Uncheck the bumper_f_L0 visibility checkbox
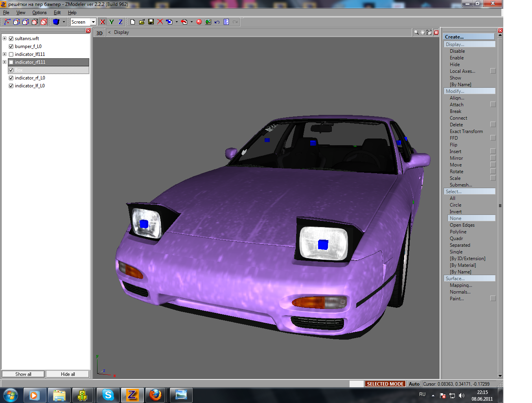The height and width of the screenshot is (403, 532). (x=11, y=46)
